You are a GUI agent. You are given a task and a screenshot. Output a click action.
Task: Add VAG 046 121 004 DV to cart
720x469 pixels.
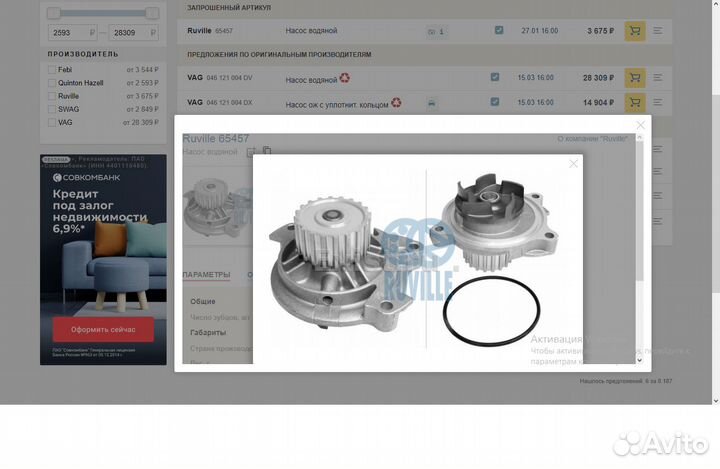pyautogui.click(x=634, y=77)
